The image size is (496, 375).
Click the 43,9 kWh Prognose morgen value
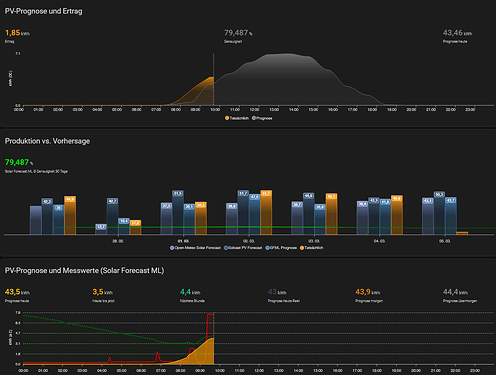368,292
